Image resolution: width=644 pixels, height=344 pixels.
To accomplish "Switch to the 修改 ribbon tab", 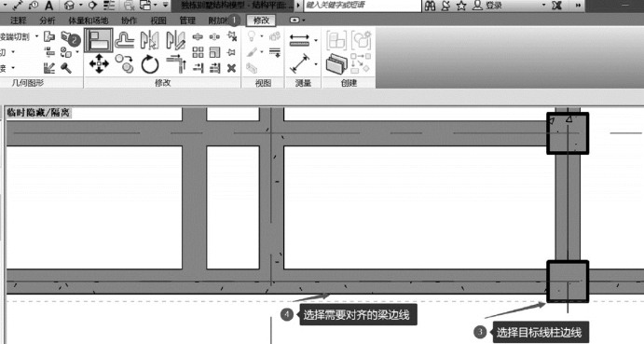I will coord(261,21).
